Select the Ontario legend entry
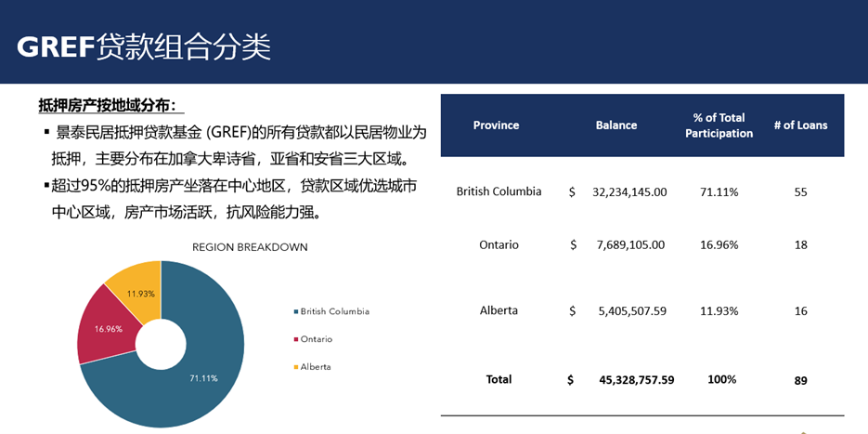This screenshot has height=434, width=868. pyautogui.click(x=314, y=339)
